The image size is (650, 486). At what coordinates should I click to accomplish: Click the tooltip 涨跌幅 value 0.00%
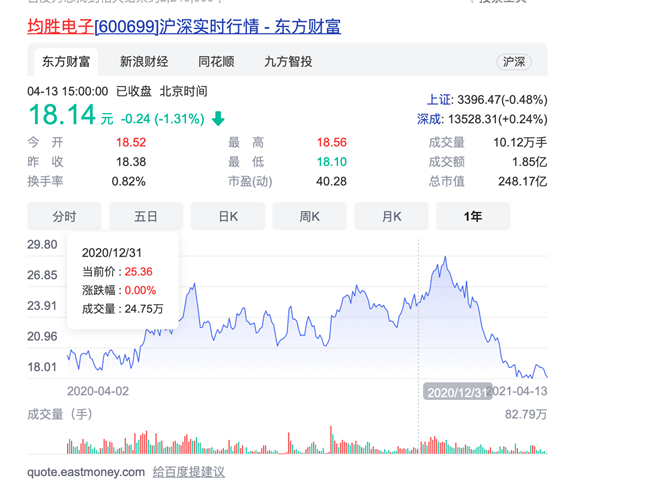(x=140, y=290)
